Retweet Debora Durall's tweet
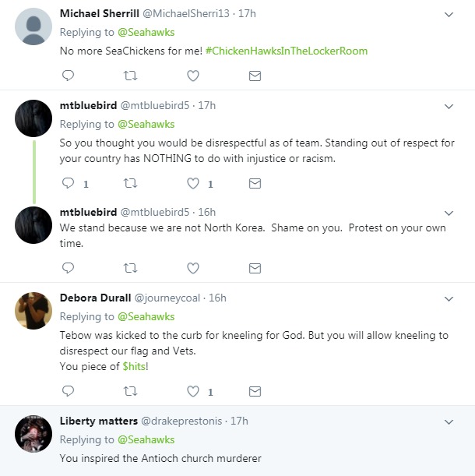Screen dimensions: 475x476 (130, 391)
